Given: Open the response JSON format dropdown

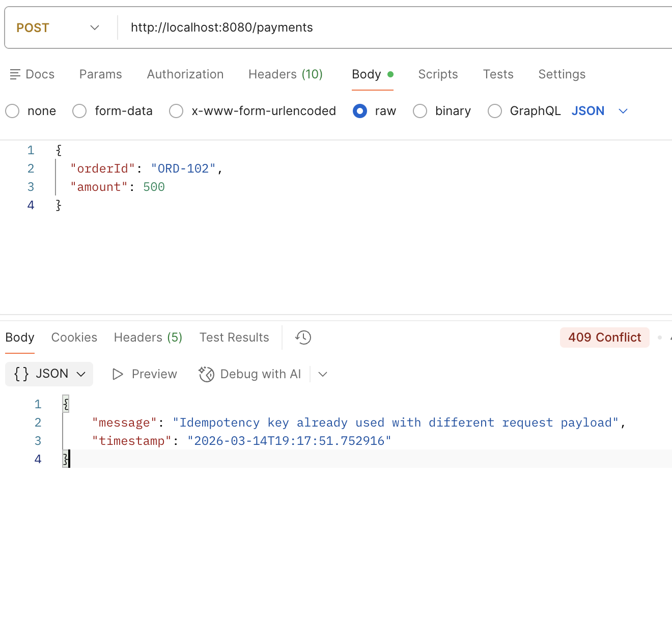Looking at the screenshot, I should click(x=80, y=374).
